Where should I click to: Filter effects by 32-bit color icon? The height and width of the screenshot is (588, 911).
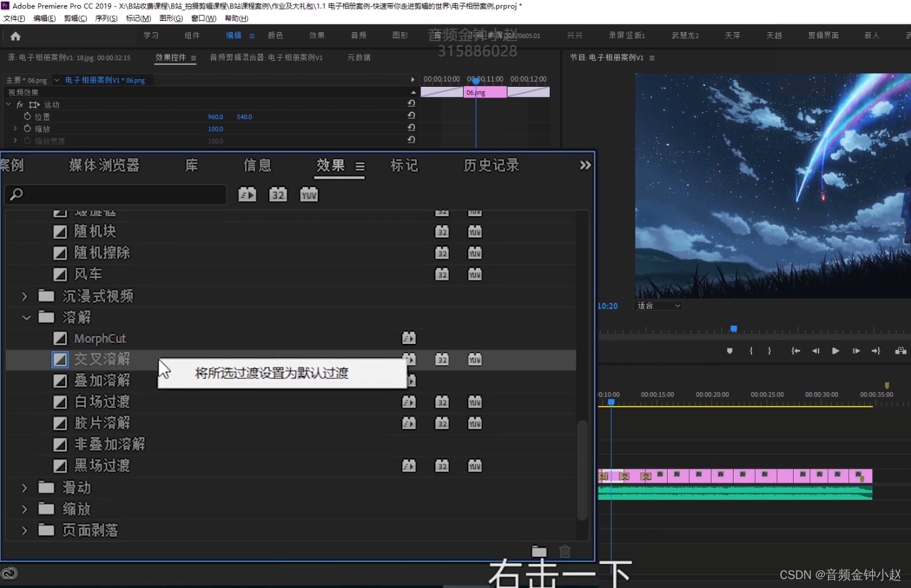278,195
